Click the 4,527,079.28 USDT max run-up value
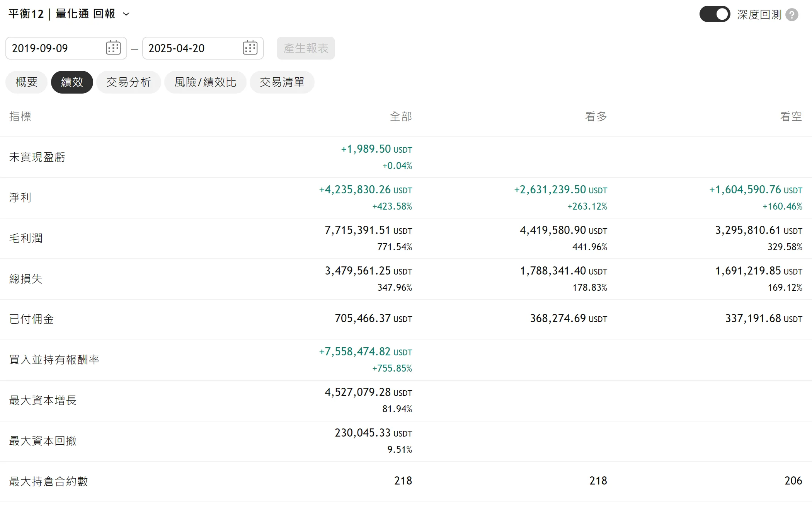Screen dimensions: 812x505 coord(368,392)
